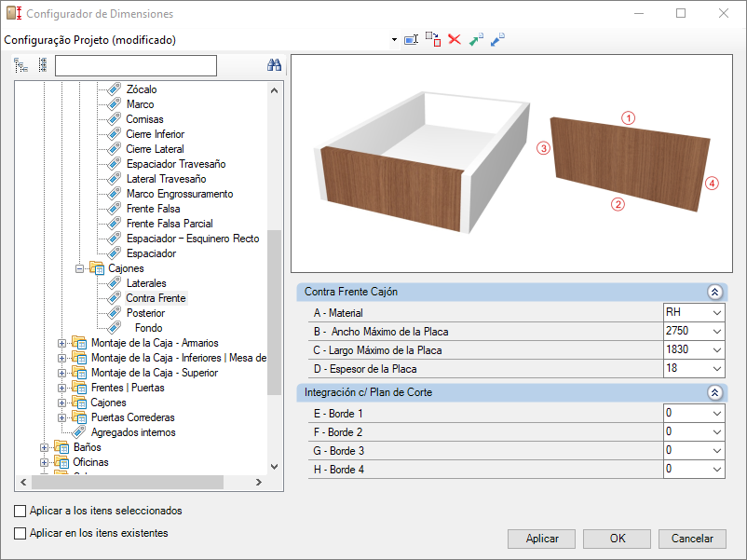This screenshot has height=560, width=747.
Task: Click the binoculars search icon
Action: click(x=274, y=65)
